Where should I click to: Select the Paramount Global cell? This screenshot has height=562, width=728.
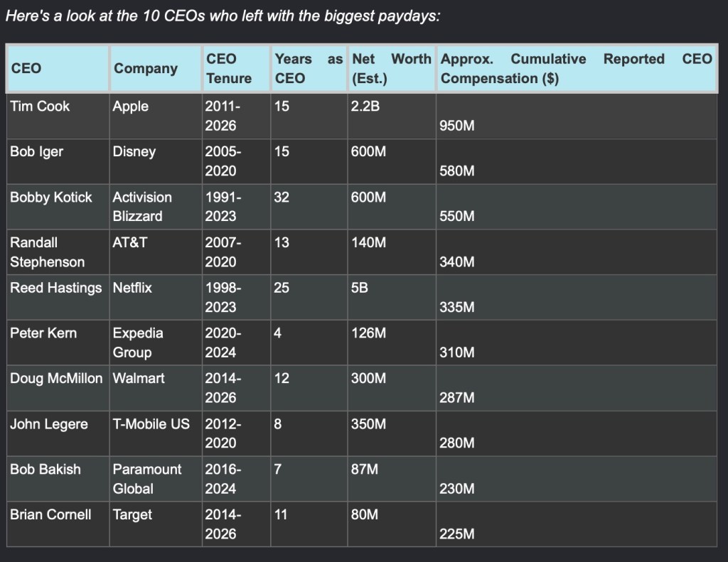156,479
